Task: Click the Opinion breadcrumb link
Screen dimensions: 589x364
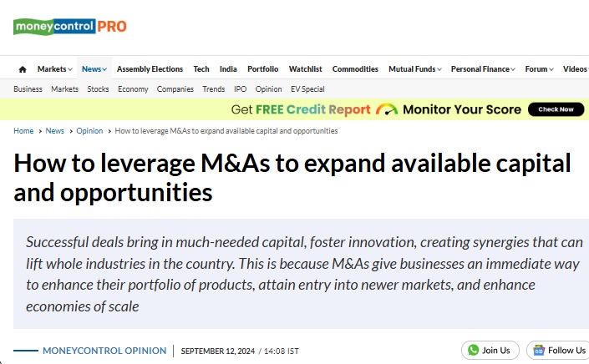Action: pyautogui.click(x=89, y=131)
